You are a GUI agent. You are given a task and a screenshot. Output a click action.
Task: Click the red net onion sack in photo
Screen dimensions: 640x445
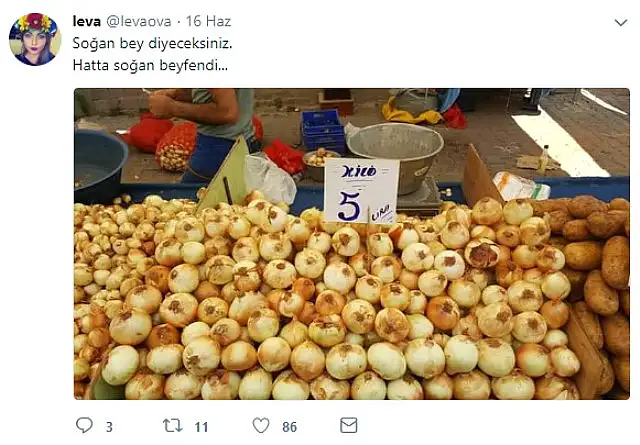pos(176,147)
